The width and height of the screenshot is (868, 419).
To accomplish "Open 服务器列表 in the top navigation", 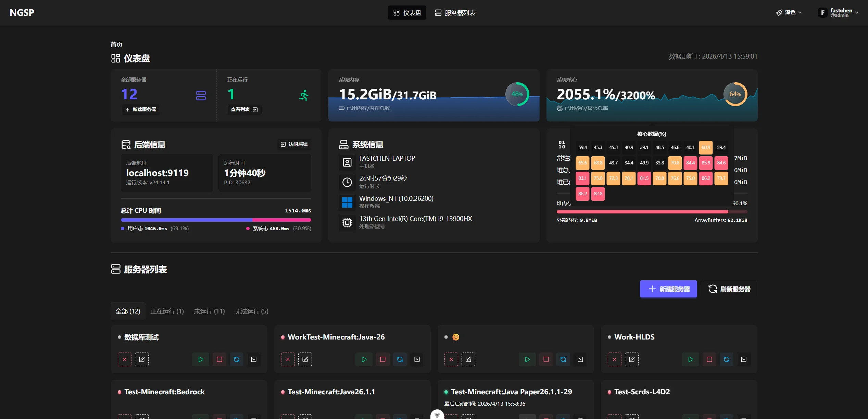I will point(455,13).
